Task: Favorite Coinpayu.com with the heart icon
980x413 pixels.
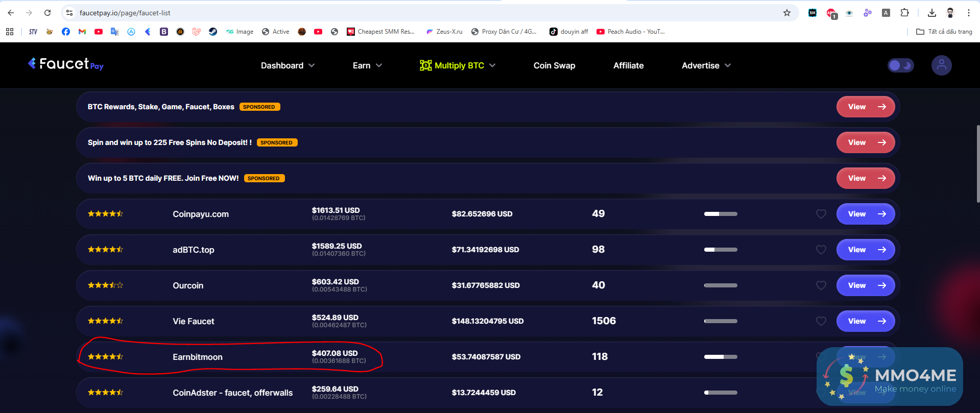Action: [x=821, y=214]
